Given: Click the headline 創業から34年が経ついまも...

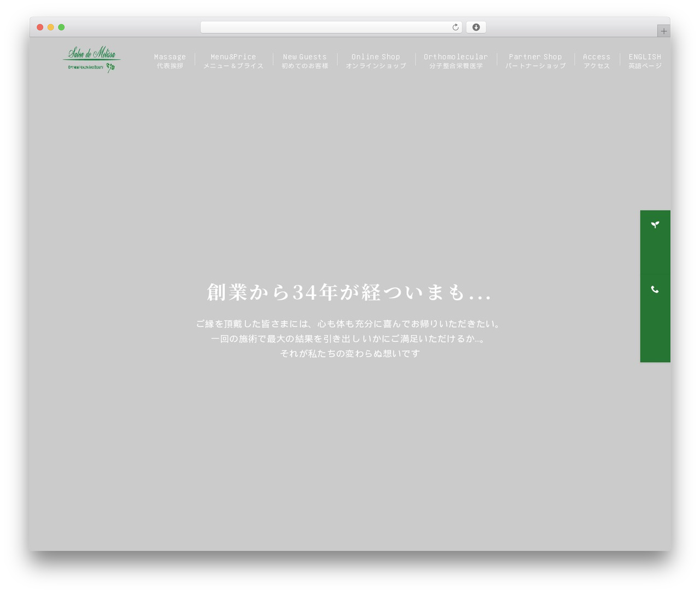Looking at the screenshot, I should coord(349,293).
